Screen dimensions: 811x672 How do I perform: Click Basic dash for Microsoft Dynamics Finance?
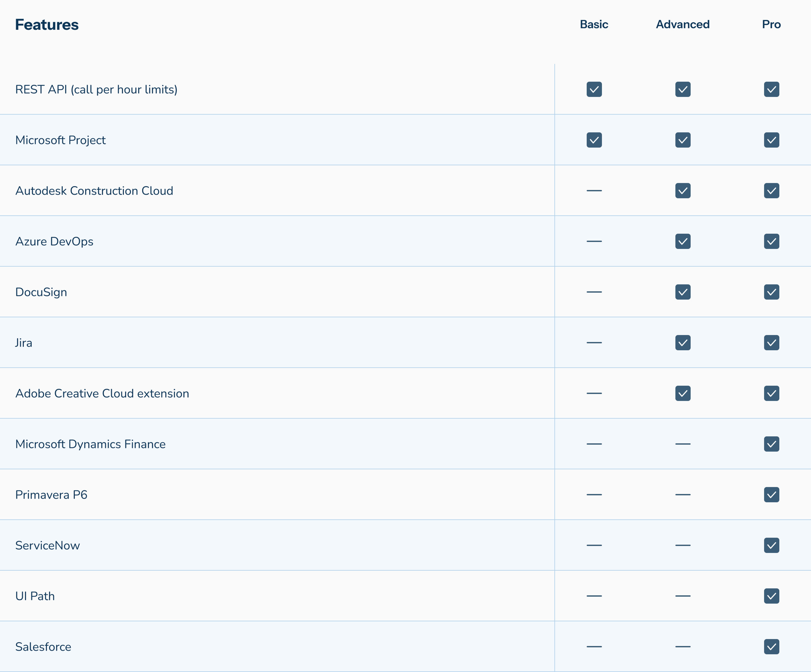(594, 444)
